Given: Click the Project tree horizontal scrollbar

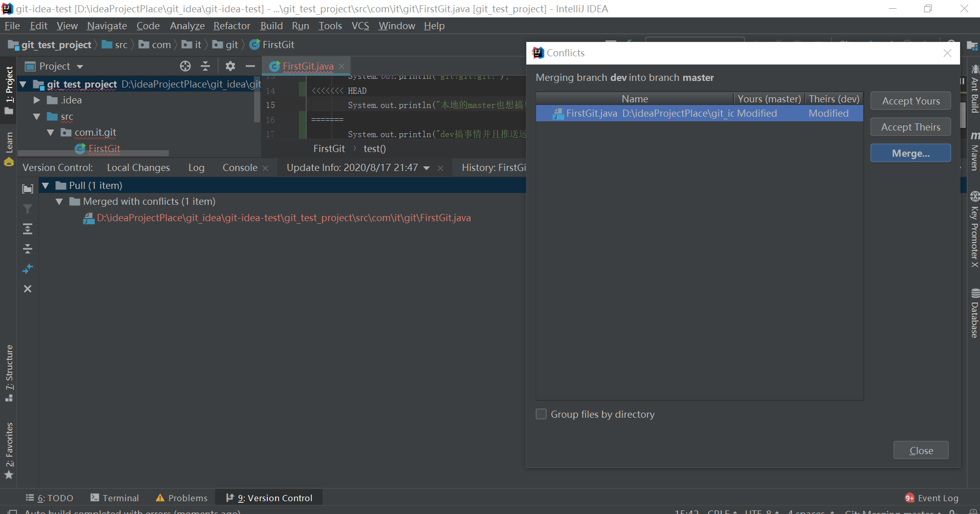Looking at the screenshot, I should pos(93,153).
